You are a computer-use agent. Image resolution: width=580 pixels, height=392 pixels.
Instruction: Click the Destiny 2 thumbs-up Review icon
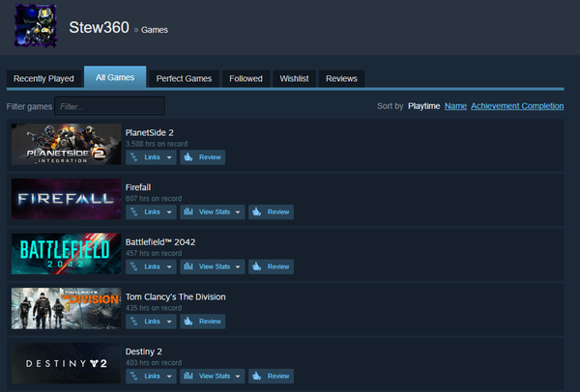pos(257,376)
